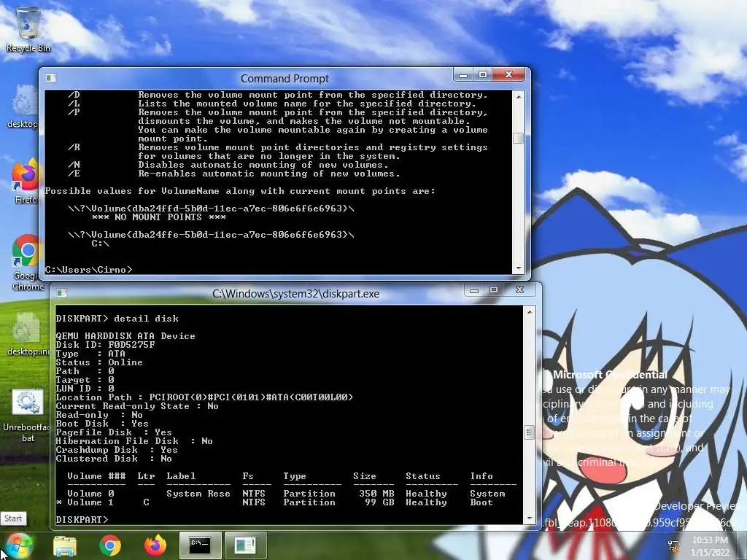Screen dimensions: 747x560
Task: Maximize the diskpart.exe window
Action: click(494, 290)
